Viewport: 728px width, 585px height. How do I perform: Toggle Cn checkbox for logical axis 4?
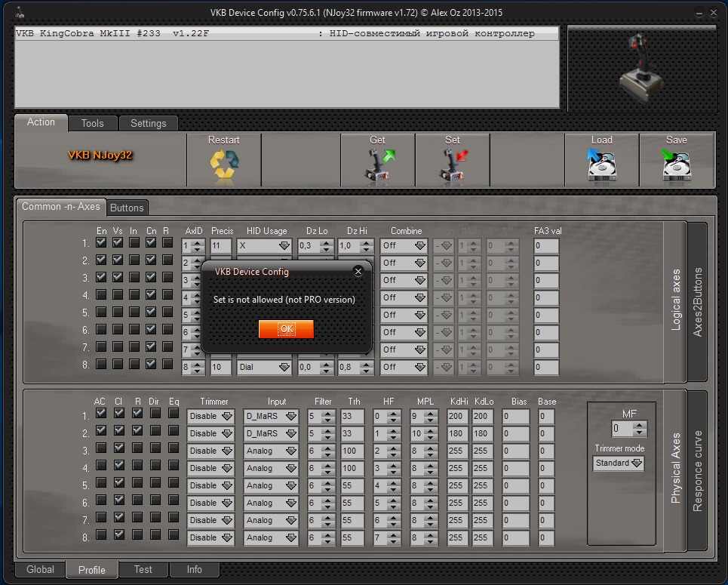pos(151,294)
